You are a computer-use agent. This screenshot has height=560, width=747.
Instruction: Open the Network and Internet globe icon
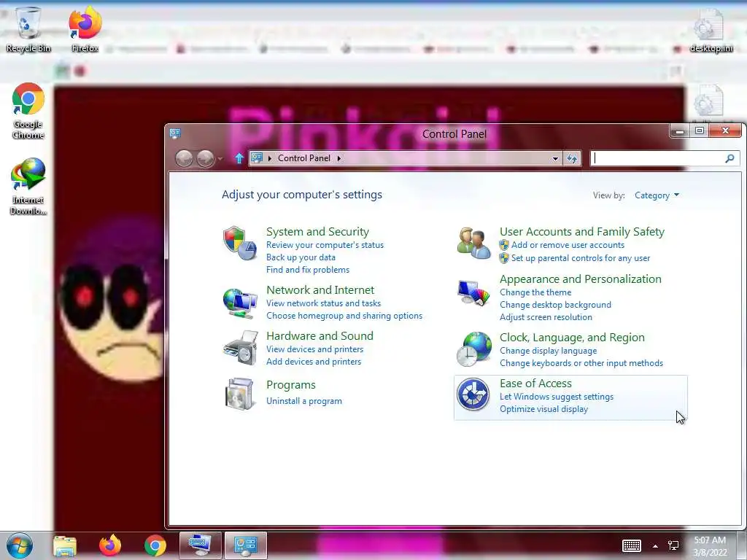click(x=240, y=303)
